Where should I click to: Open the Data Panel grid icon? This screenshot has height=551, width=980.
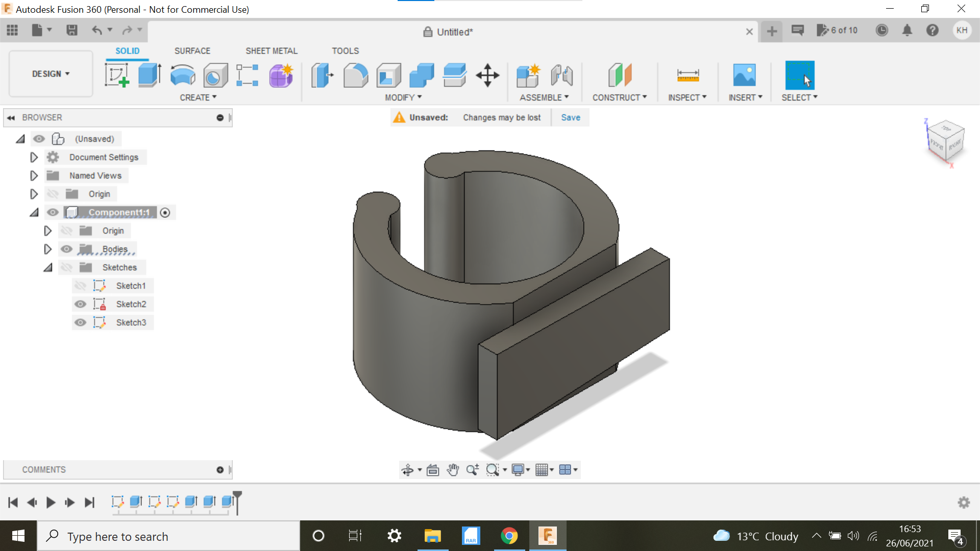(x=12, y=30)
